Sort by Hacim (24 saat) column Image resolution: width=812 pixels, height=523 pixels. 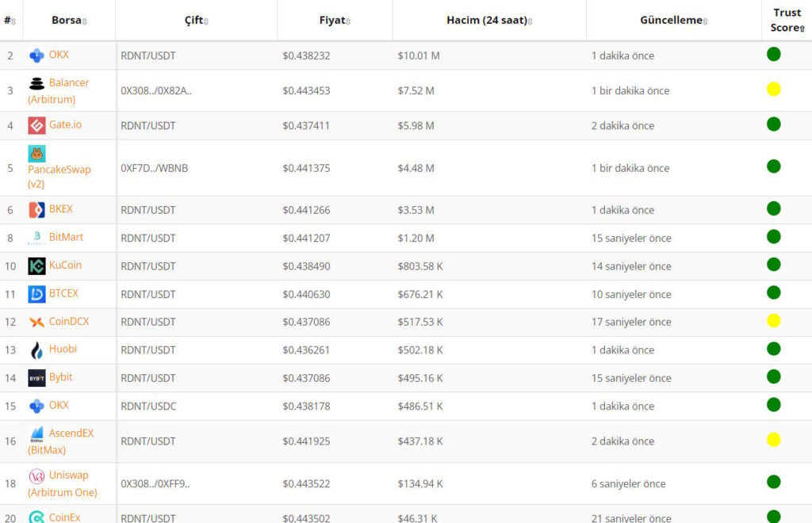(489, 20)
